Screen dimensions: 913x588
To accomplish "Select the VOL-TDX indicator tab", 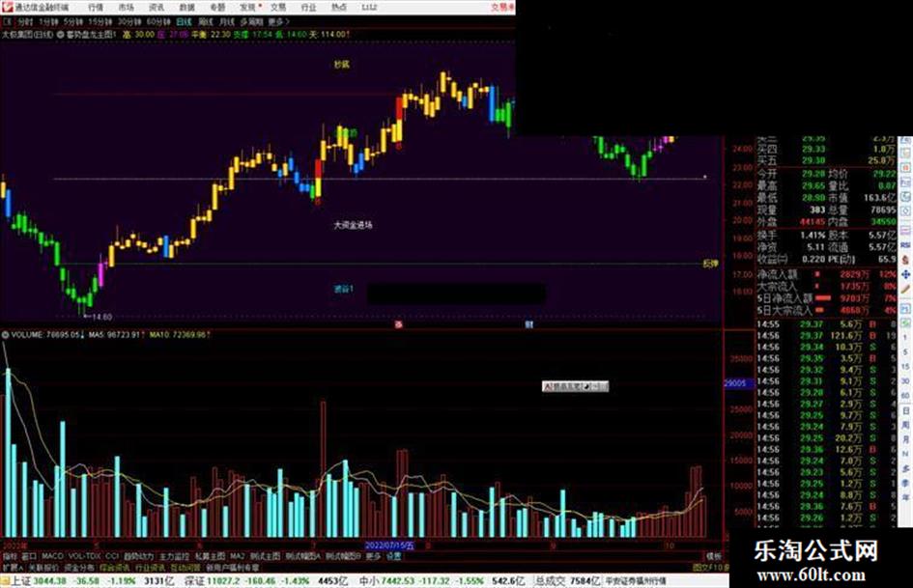I will point(84,556).
